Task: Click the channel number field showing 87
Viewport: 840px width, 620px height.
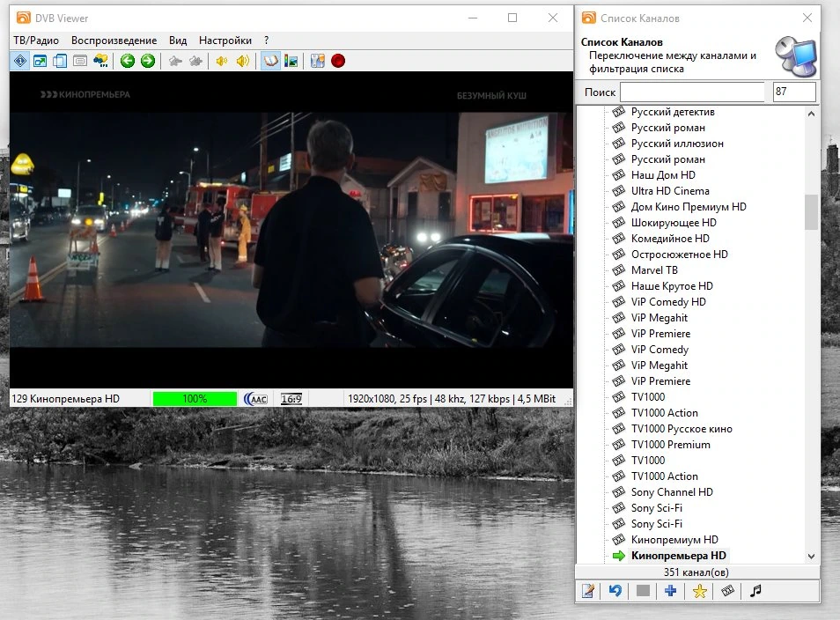Action: point(794,92)
